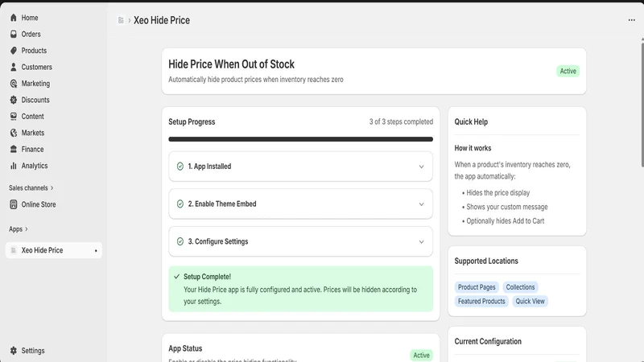The height and width of the screenshot is (362, 644).
Task: Click the Collections location tag
Action: (520, 287)
